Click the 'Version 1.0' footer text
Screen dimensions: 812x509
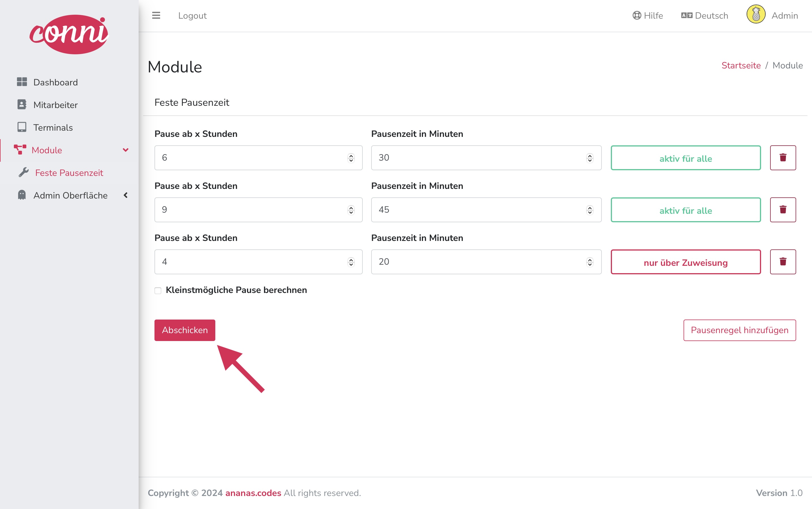click(779, 493)
